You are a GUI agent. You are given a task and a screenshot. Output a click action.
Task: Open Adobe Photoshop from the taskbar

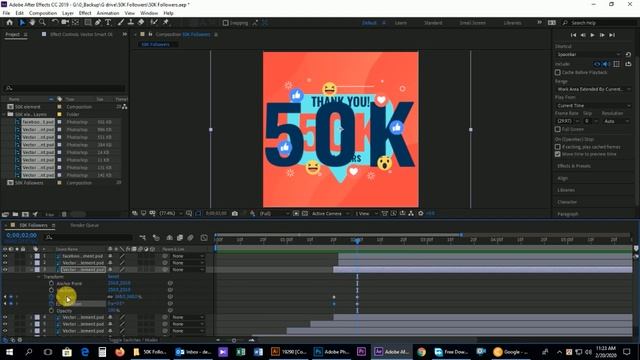[x=331, y=352]
